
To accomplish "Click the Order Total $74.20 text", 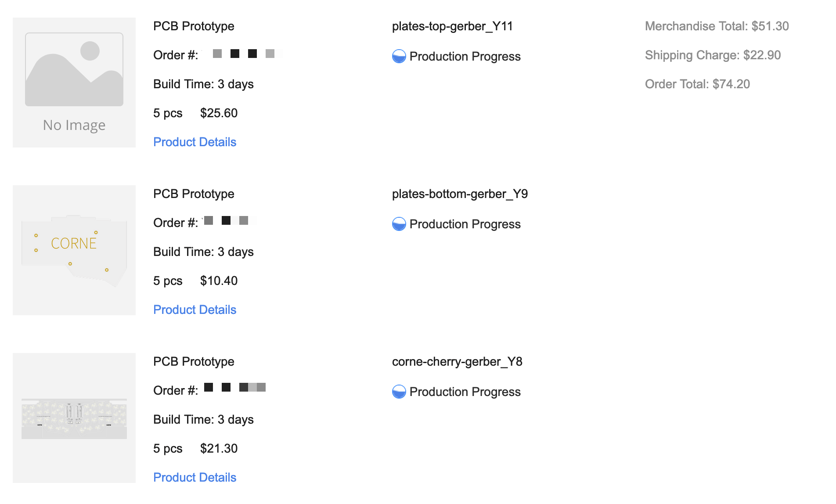I will pos(697,84).
